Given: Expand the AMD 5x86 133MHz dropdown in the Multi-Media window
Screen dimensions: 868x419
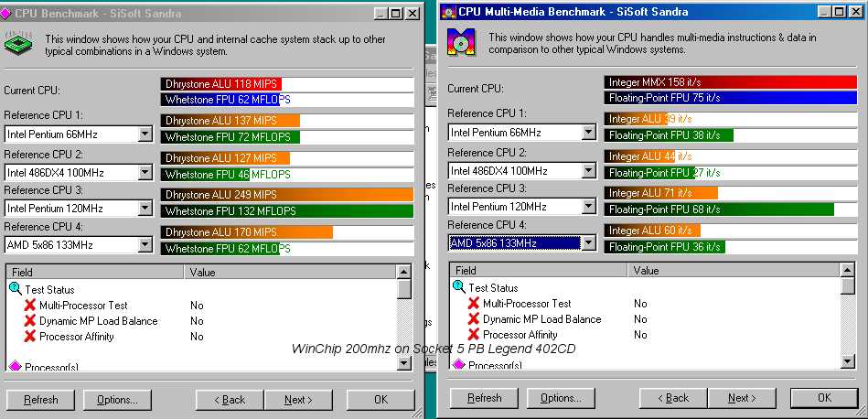Looking at the screenshot, I should [x=588, y=243].
